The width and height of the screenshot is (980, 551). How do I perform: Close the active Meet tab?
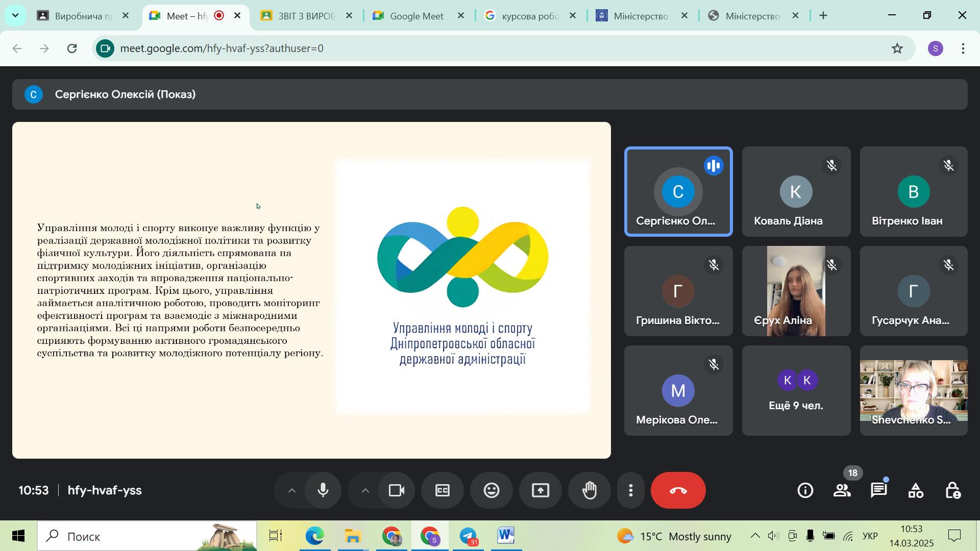(237, 16)
